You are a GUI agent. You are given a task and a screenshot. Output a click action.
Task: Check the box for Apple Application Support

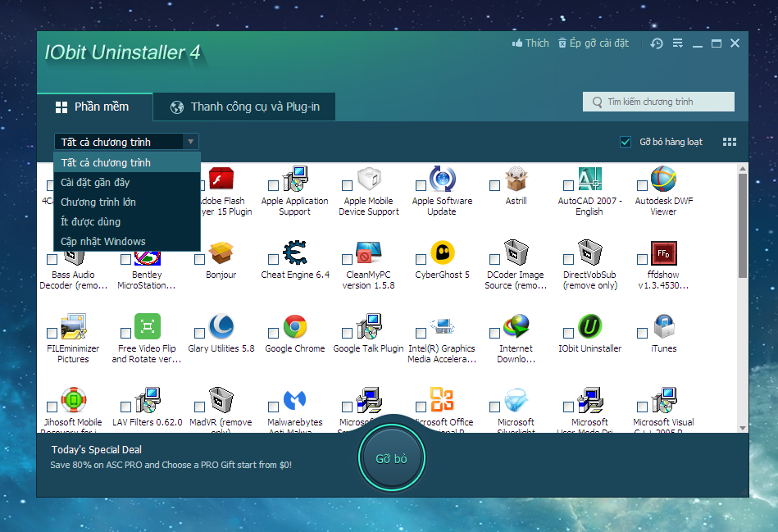click(273, 185)
